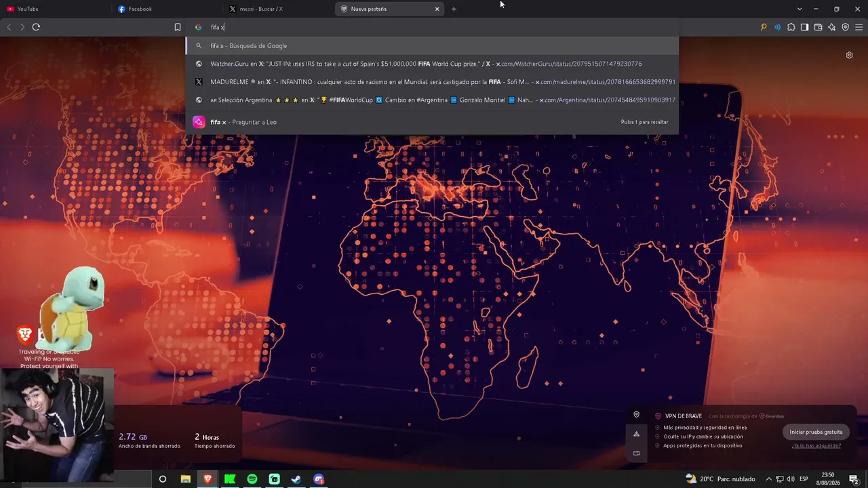This screenshot has height=488, width=868.
Task: Open the Watcher.Guru X post suggestion
Action: (433, 64)
